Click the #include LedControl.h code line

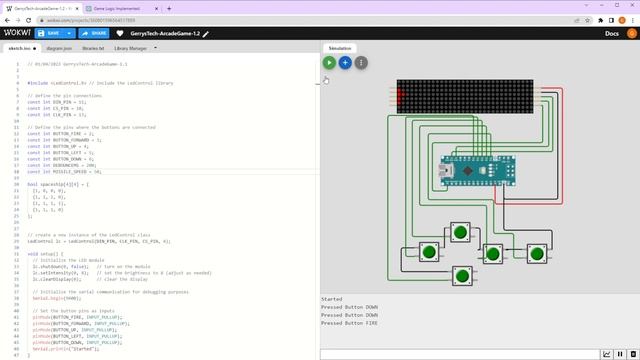tap(100, 83)
